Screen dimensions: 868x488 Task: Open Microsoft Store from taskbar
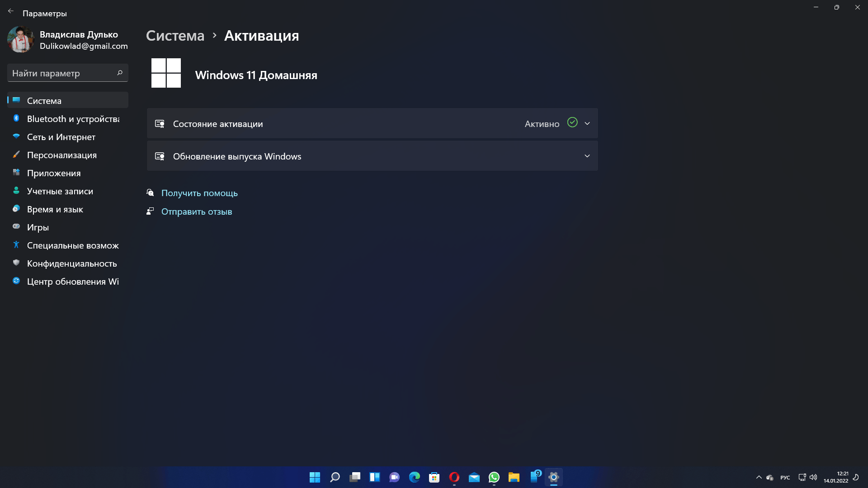434,477
